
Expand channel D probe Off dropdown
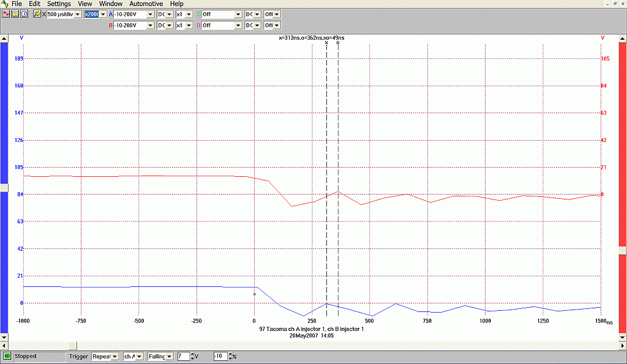[x=277, y=26]
